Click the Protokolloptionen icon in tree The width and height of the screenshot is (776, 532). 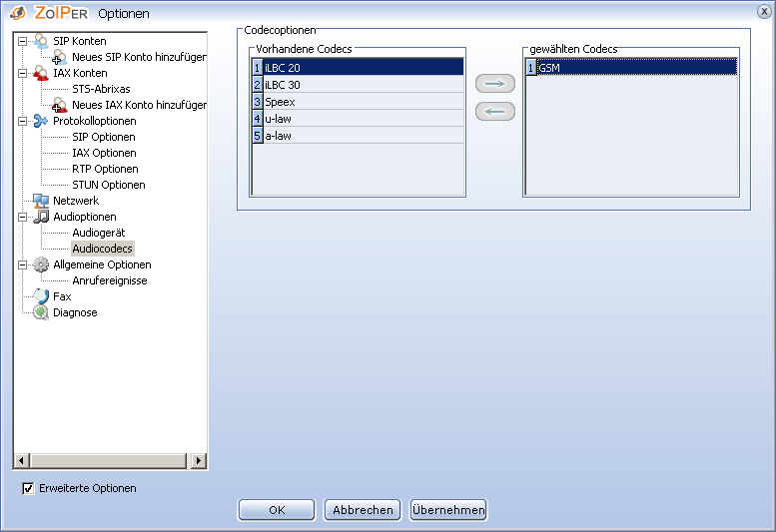pos(41,121)
